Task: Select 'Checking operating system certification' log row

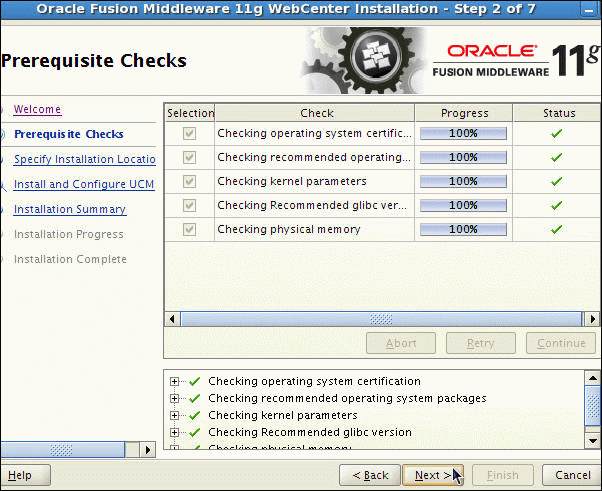Action: pos(314,381)
